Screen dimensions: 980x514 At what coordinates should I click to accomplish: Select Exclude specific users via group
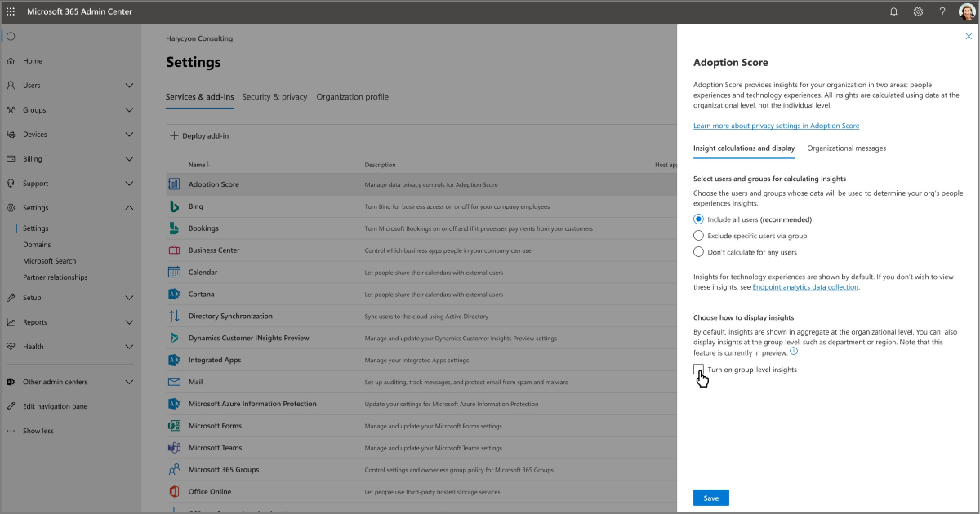point(698,236)
